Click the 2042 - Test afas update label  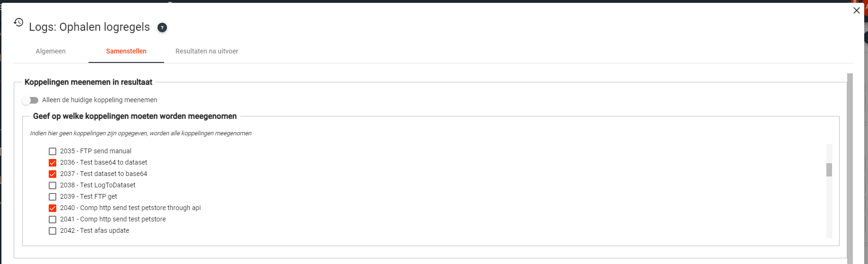pos(95,231)
